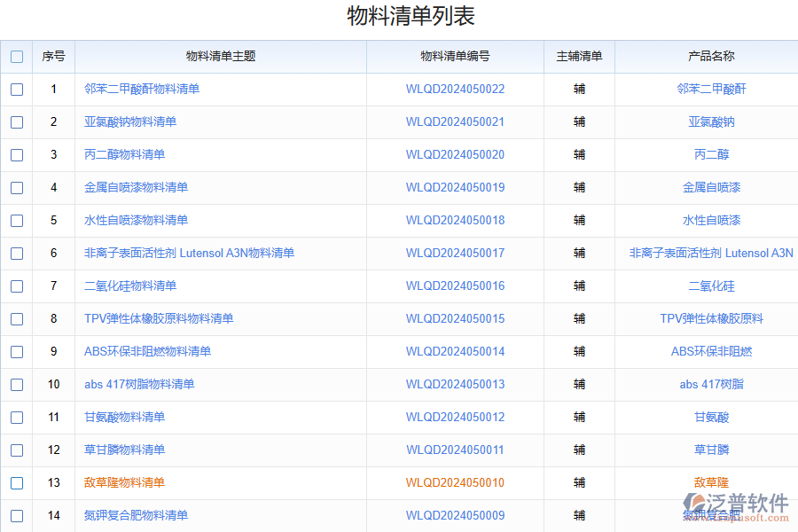Open 邻苯二甲酸酐物料清单 subject link
The width and height of the screenshot is (798, 532).
[142, 90]
